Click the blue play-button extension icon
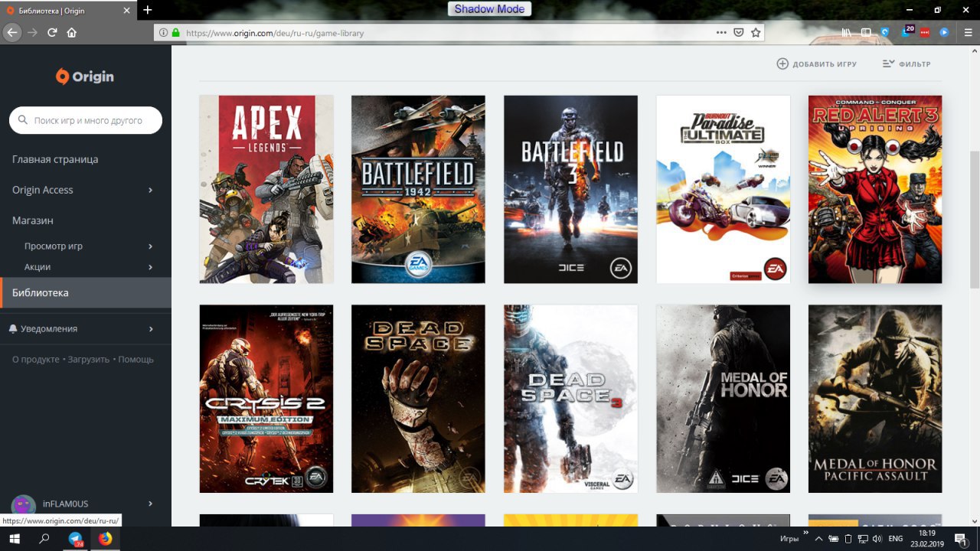 coord(944,33)
